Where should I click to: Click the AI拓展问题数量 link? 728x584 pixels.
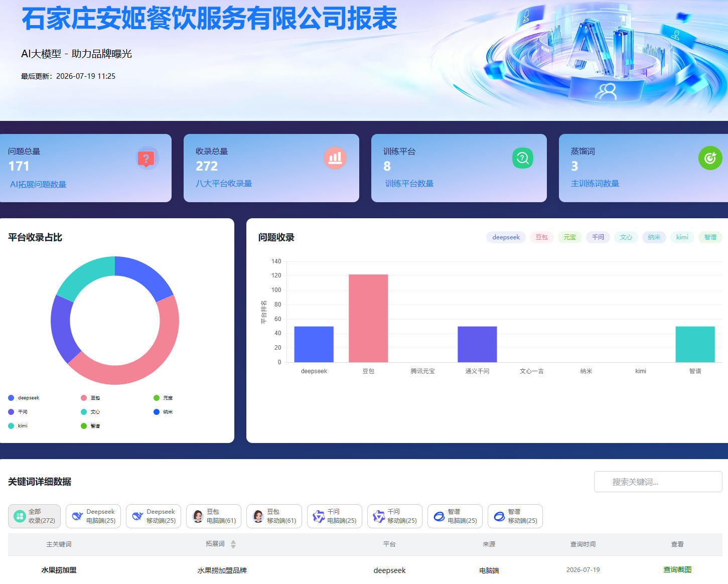(x=38, y=184)
